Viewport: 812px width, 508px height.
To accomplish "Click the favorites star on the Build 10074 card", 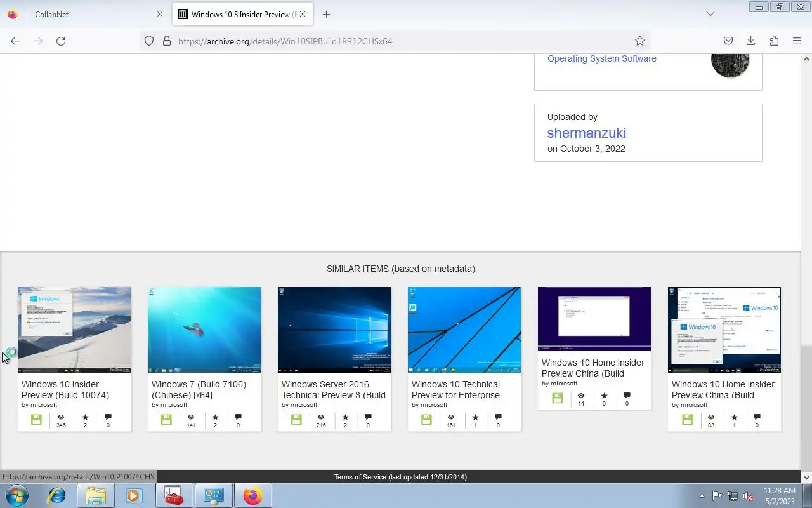I will click(85, 417).
